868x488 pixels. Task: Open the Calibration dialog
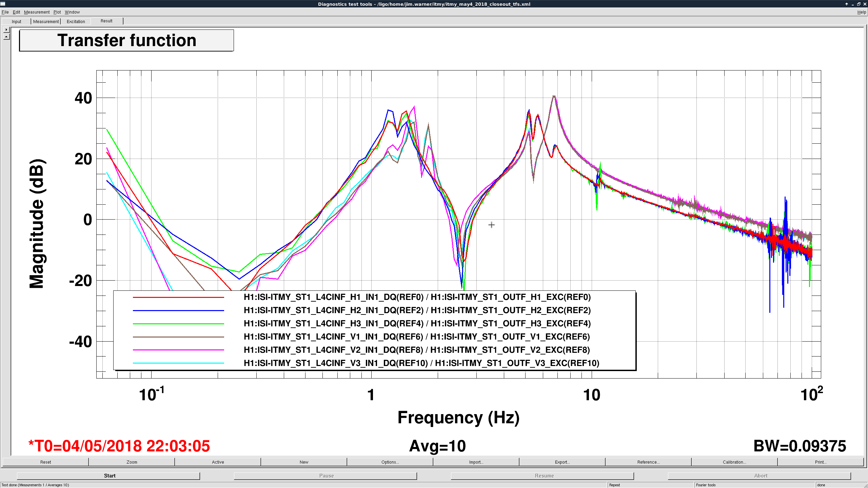coord(734,462)
